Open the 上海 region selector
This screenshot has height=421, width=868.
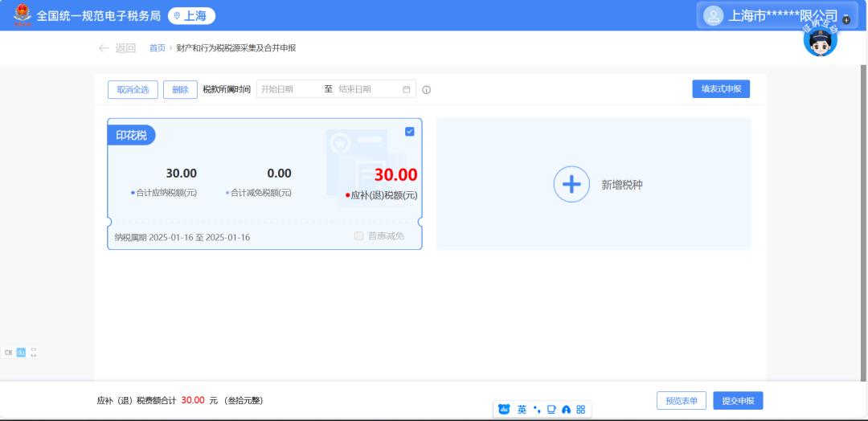click(191, 16)
